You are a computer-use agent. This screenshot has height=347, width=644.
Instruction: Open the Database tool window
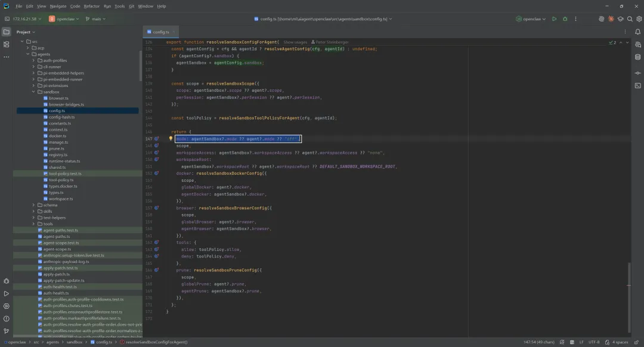coord(637,57)
